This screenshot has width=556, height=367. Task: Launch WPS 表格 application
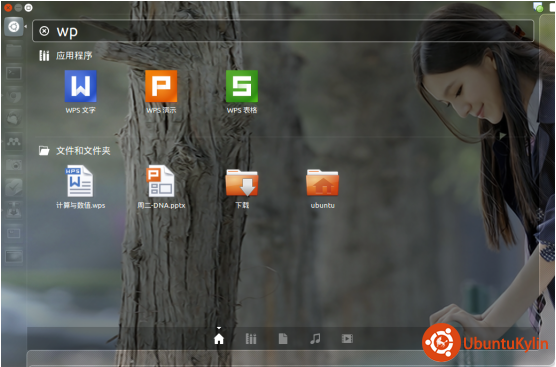242,91
